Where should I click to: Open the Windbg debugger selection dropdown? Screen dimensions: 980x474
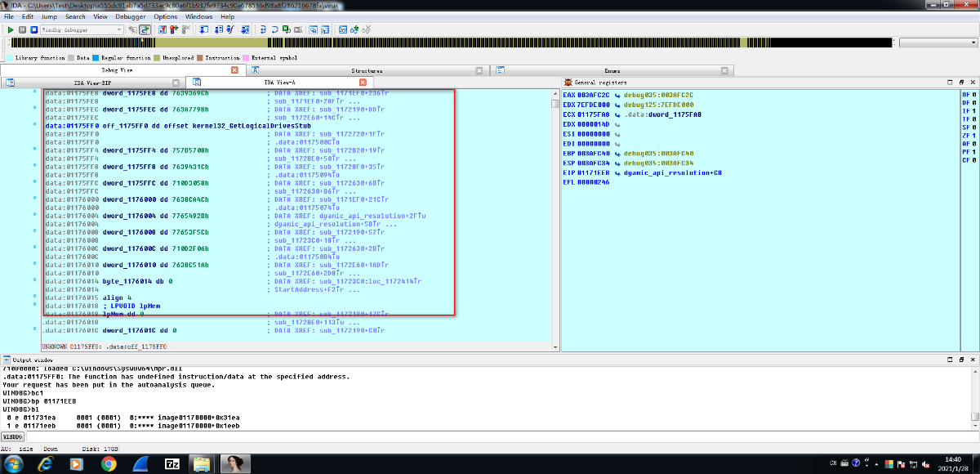coord(82,29)
